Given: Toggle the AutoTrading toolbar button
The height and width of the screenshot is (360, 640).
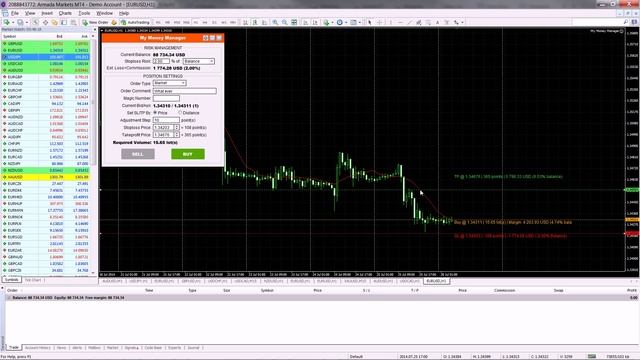Looking at the screenshot, I should 135,22.
